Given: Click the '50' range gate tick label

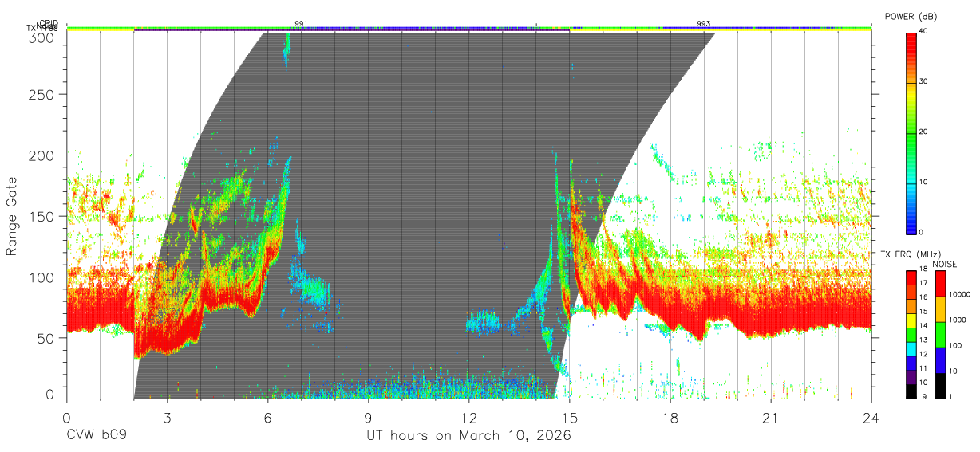Looking at the screenshot, I should pyautogui.click(x=47, y=338).
